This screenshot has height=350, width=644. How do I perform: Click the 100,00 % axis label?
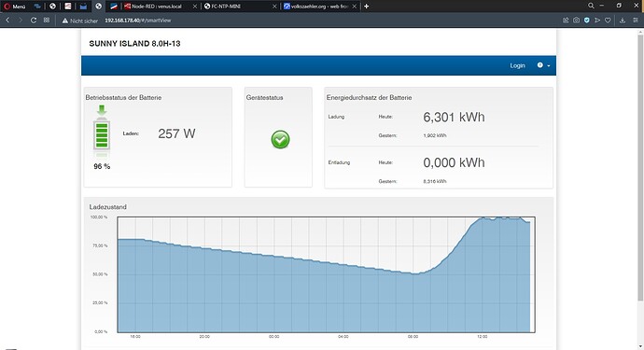pos(99,217)
